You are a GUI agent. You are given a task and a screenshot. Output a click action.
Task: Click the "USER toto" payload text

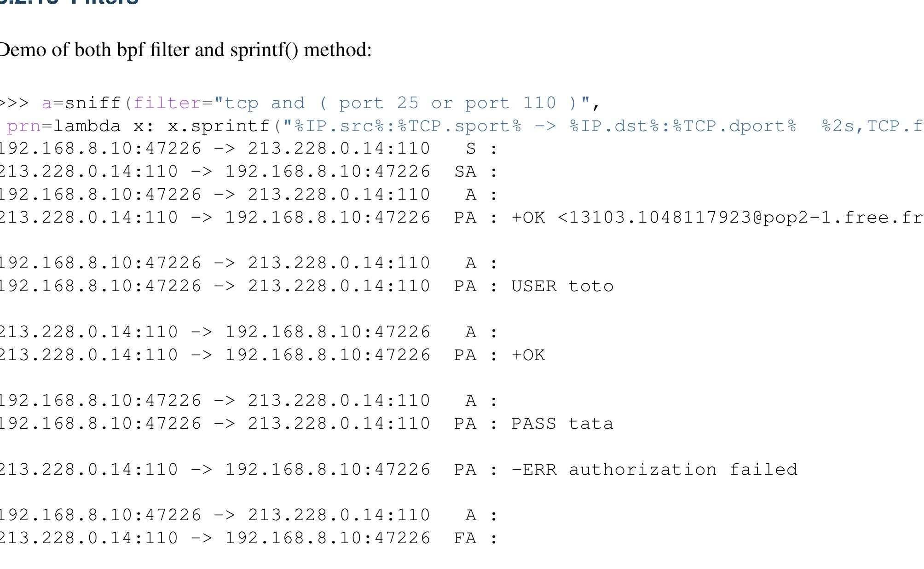pos(562,286)
